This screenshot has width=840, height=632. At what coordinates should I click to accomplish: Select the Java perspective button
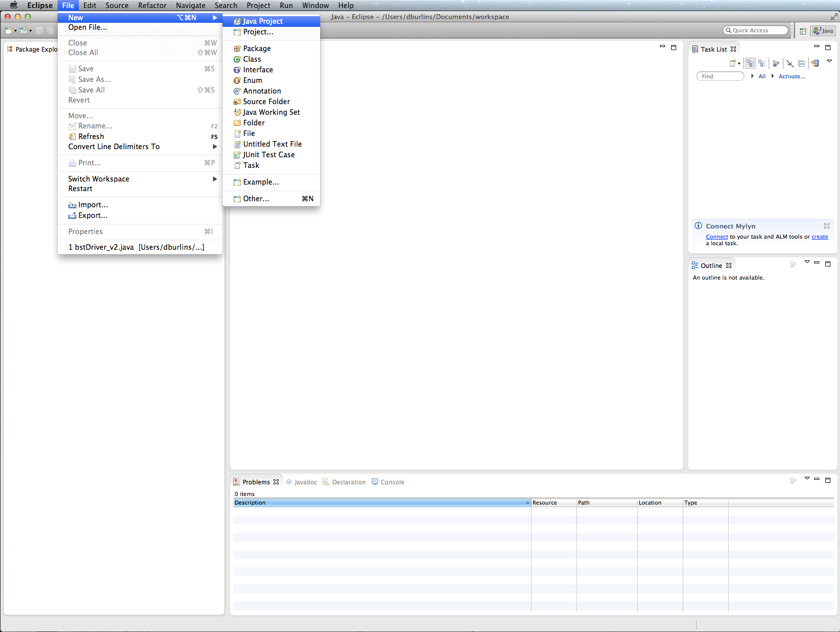(823, 31)
